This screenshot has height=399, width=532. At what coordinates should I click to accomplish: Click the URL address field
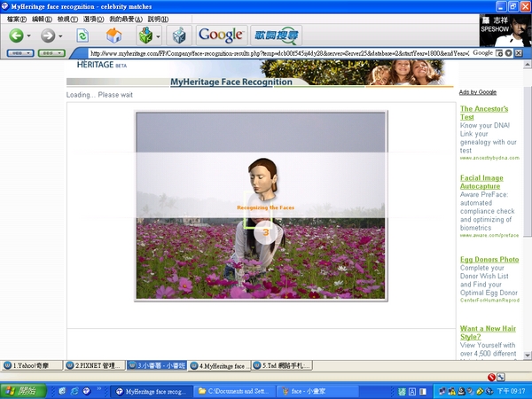click(279, 53)
